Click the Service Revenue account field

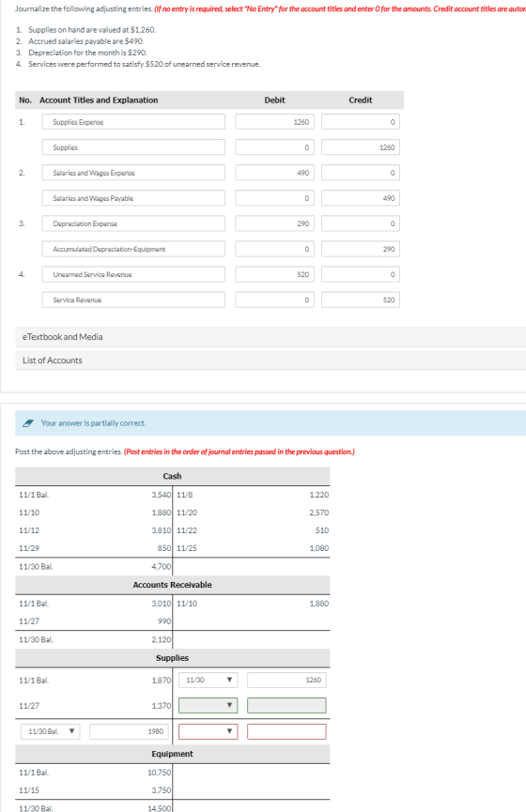[133, 299]
